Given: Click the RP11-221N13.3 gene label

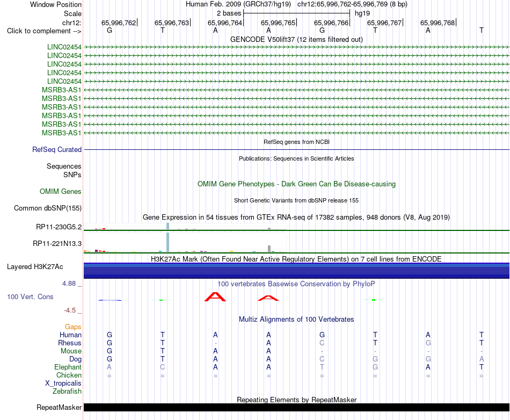Looking at the screenshot, I should pos(57,243).
